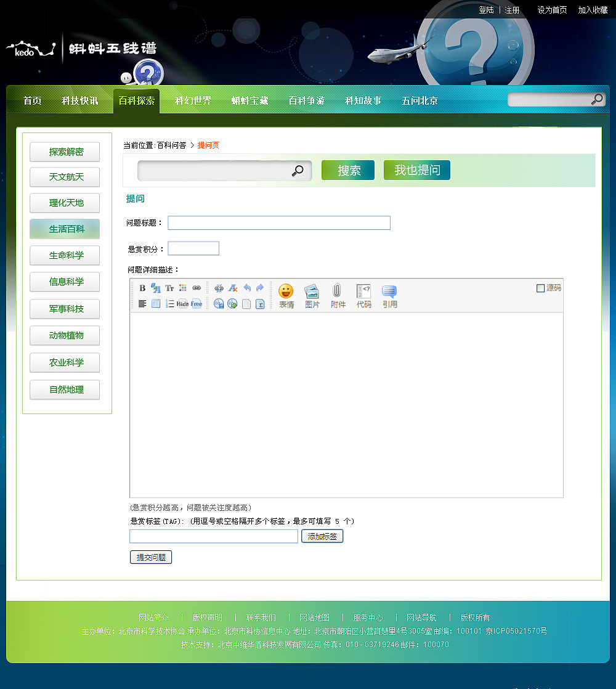Clear formatting with the A-x icon
Image resolution: width=616 pixels, height=689 pixels.
[233, 288]
